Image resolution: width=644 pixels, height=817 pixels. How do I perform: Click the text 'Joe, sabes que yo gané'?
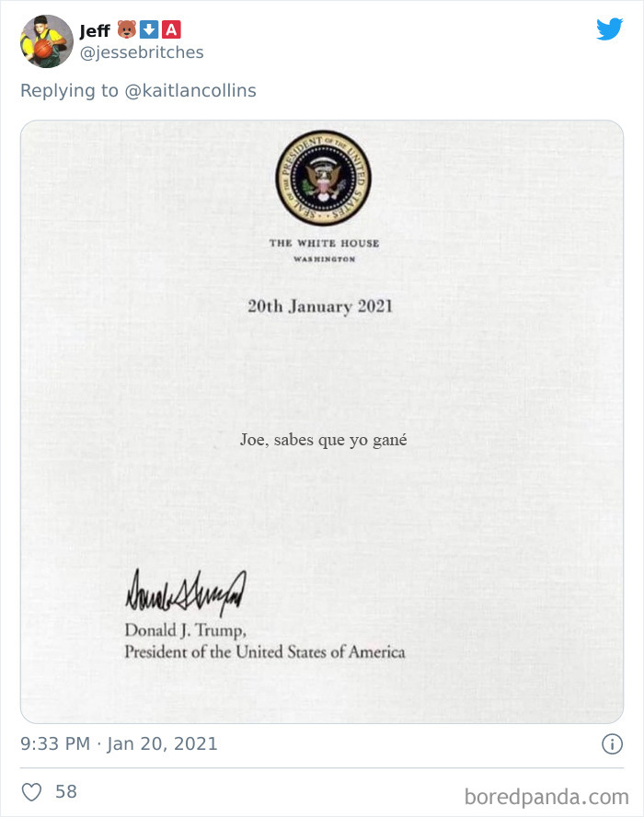pyautogui.click(x=323, y=441)
